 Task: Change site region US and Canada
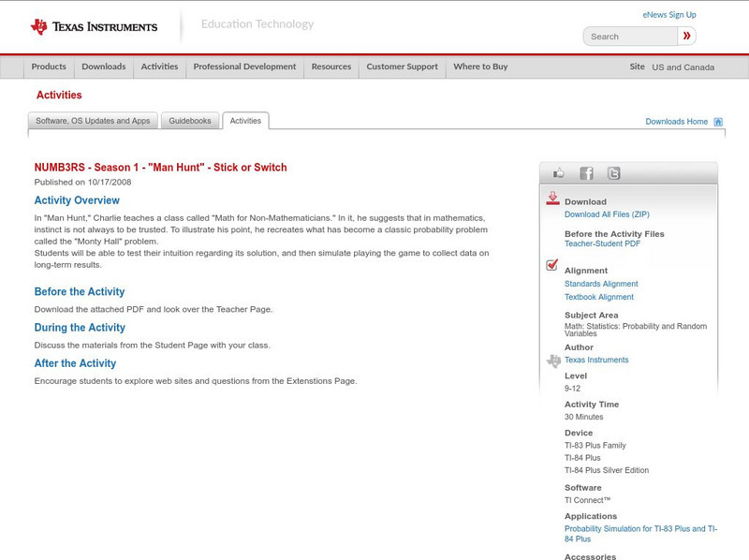pyautogui.click(x=683, y=67)
